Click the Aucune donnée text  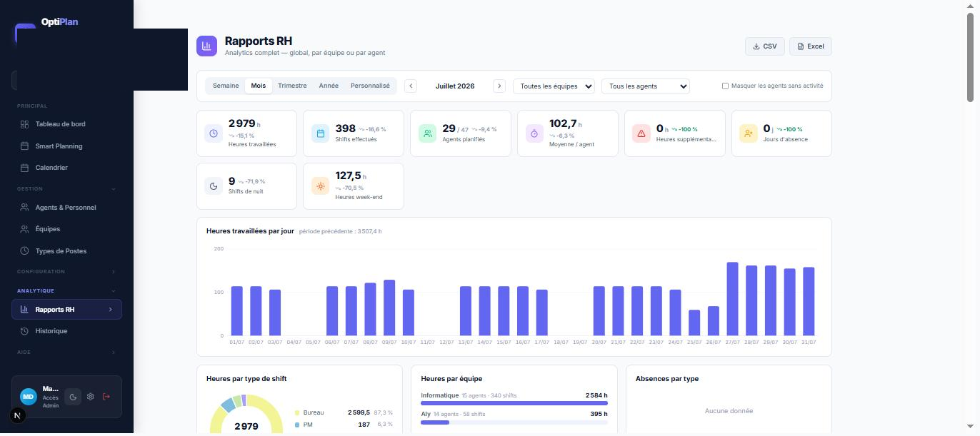(729, 411)
